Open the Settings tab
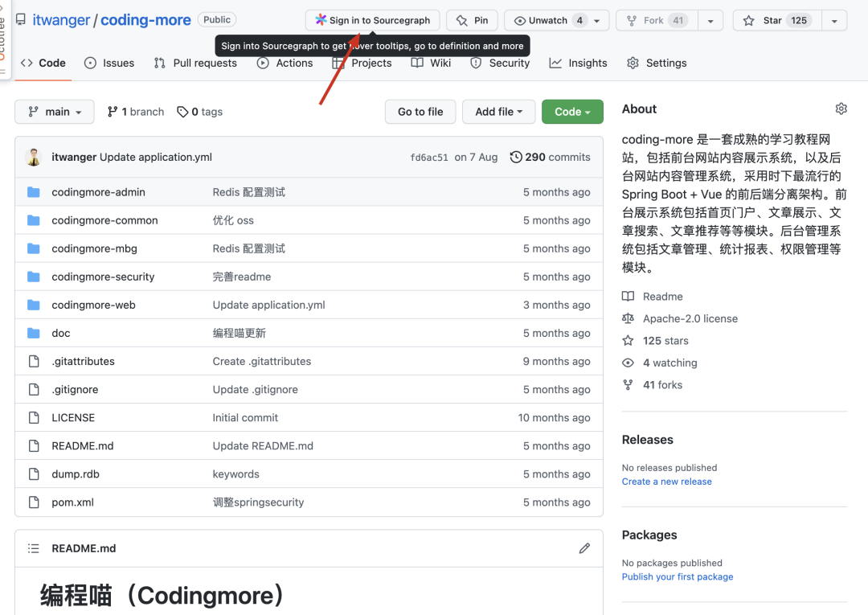 pyautogui.click(x=657, y=63)
